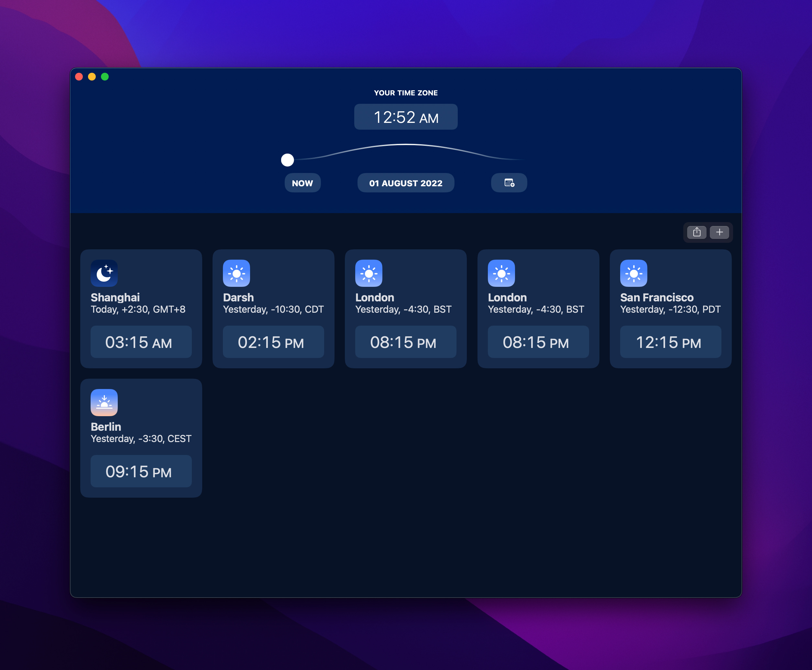Screen dimensions: 812x670
Task: Click the sun icon on first London card
Action: (369, 273)
